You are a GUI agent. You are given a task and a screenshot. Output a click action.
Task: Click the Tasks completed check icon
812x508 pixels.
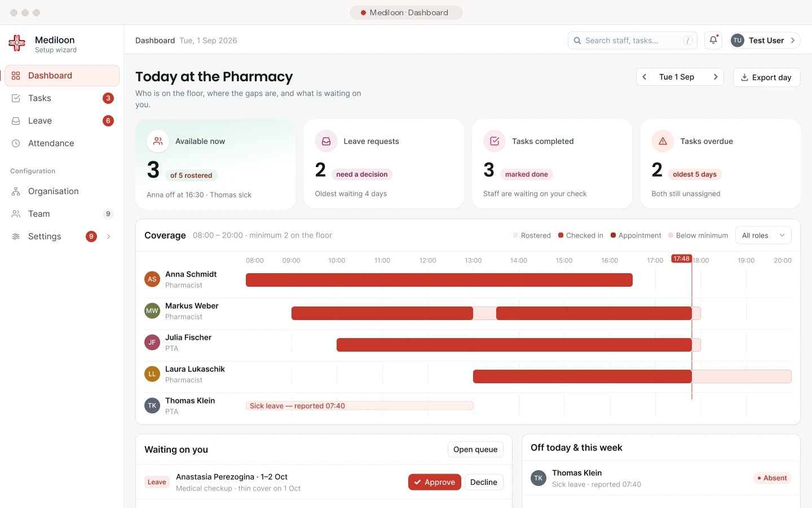click(495, 141)
